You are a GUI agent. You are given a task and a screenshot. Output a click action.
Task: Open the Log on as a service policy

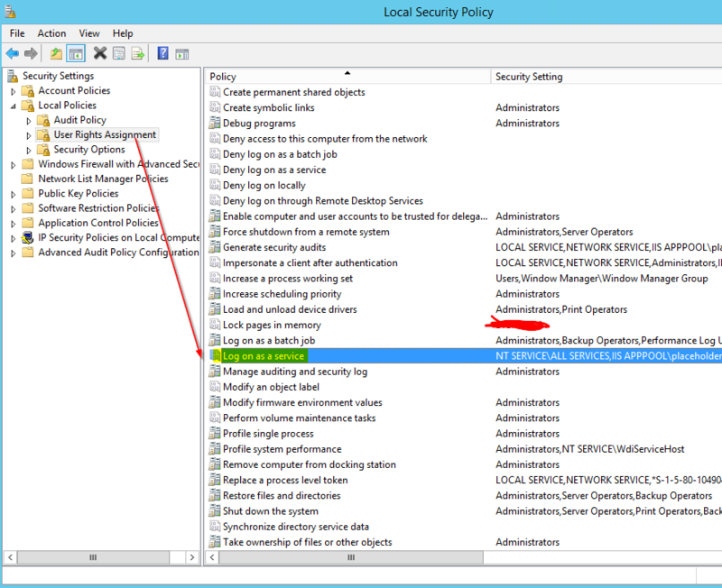click(x=263, y=355)
